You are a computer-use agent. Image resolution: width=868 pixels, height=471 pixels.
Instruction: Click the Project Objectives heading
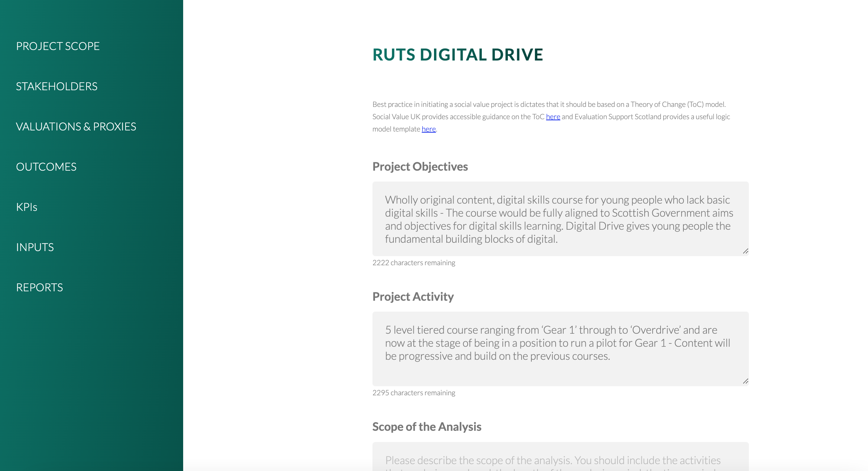click(420, 167)
